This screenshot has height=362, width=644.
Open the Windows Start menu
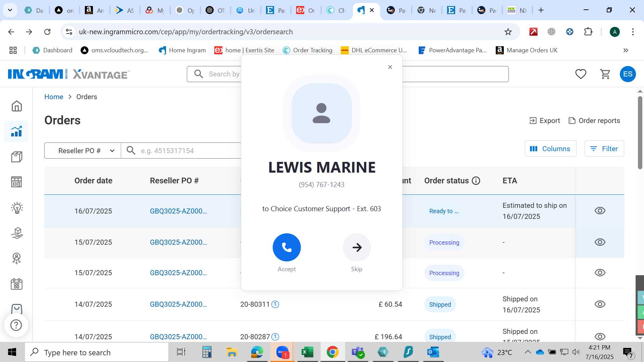tap(12, 352)
